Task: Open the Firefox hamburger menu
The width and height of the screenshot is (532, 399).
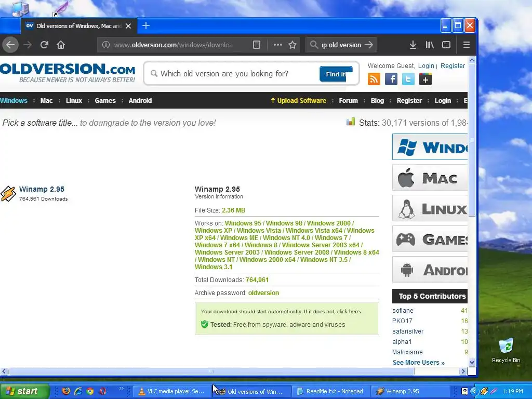Action: (x=467, y=45)
